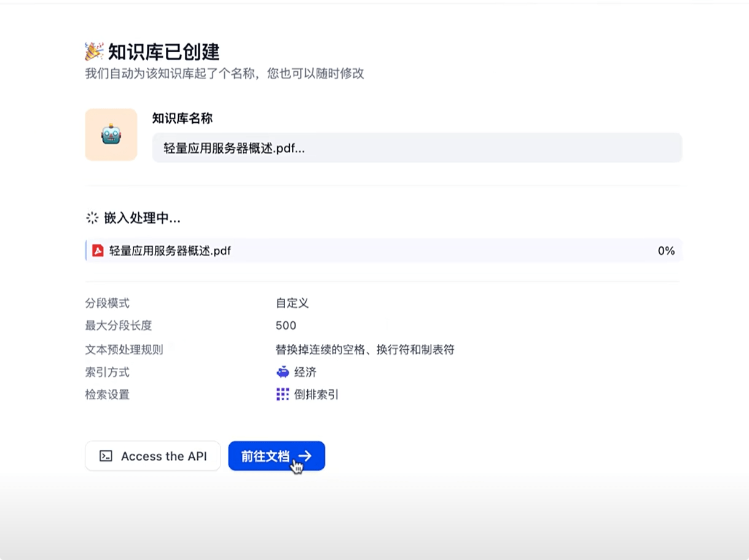Click the 知识库名称 field label
The width and height of the screenshot is (749, 560).
[x=182, y=119]
